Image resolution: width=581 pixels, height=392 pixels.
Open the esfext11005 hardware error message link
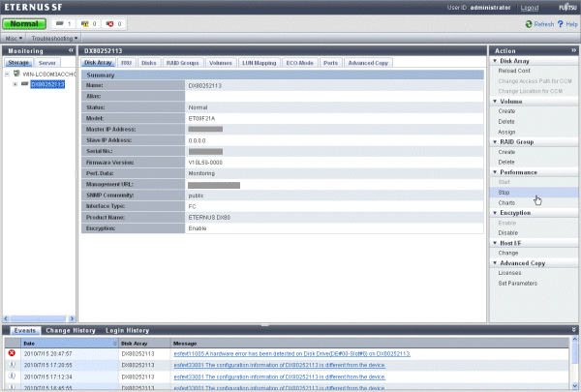pos(292,354)
